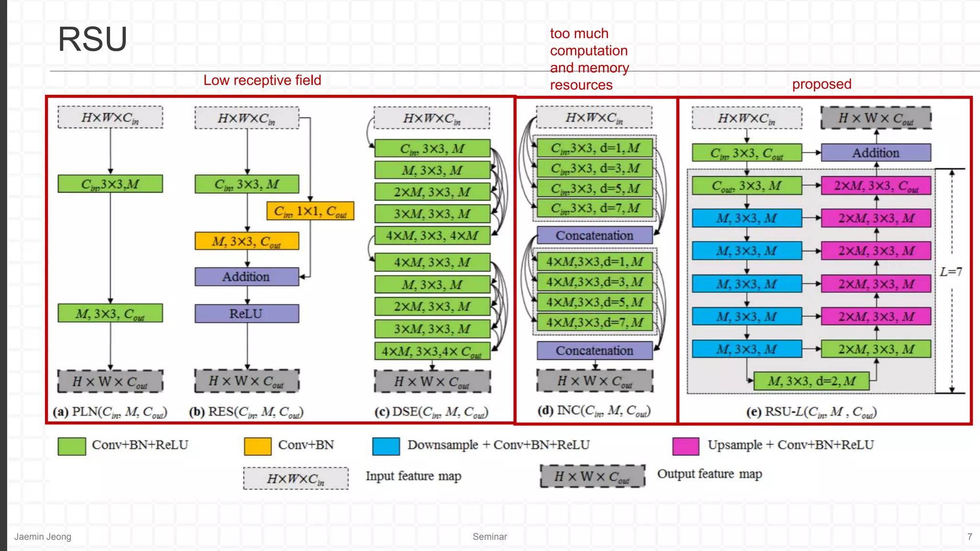Click the 'M, 3×3, d=2, M' block
The image size is (980, 551).
(x=811, y=381)
